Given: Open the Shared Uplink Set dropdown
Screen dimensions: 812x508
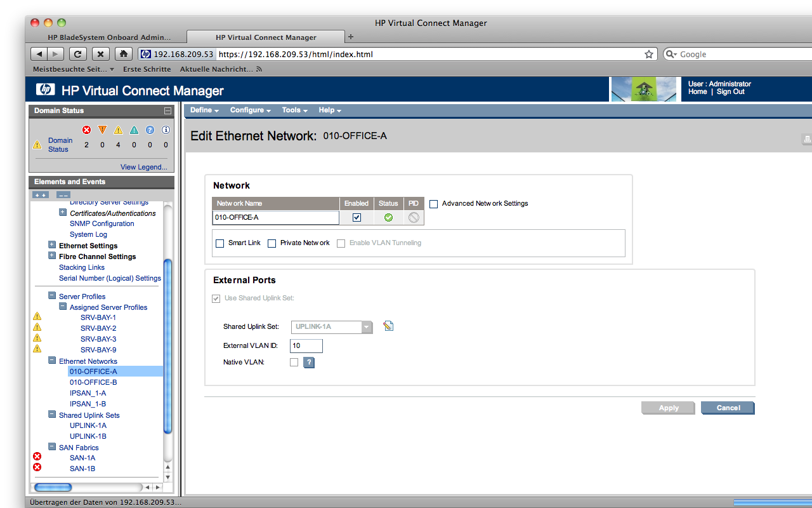Looking at the screenshot, I should [x=332, y=327].
